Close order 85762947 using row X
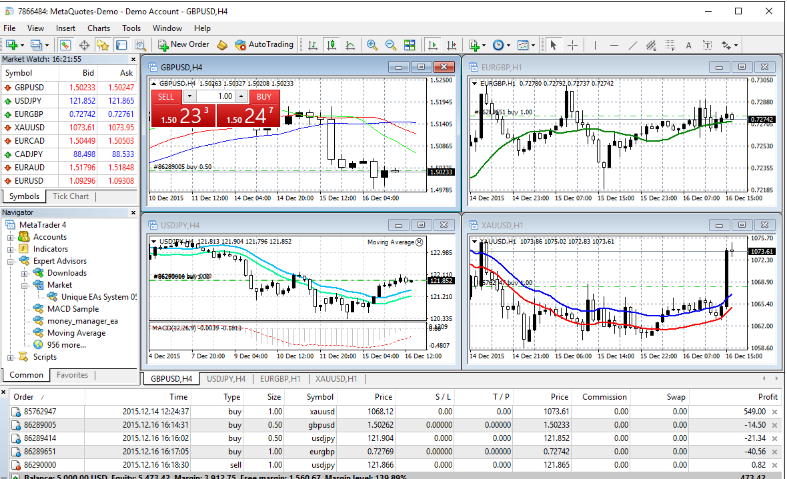 pyautogui.click(x=775, y=412)
